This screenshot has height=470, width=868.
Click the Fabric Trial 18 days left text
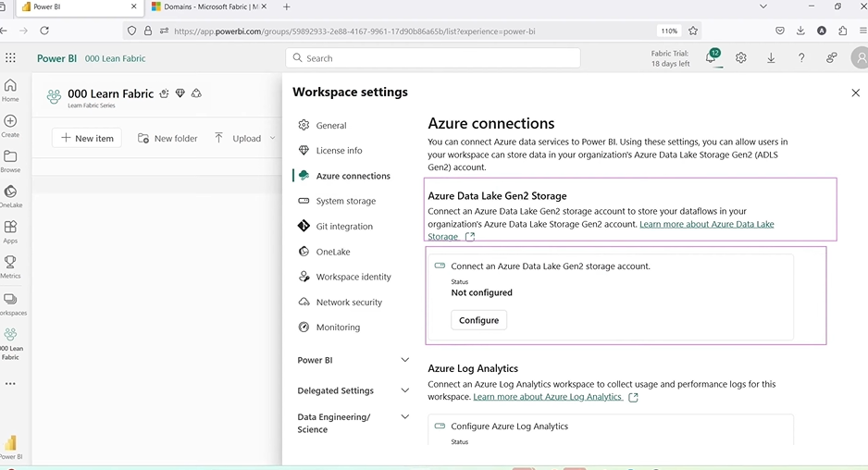coord(670,58)
